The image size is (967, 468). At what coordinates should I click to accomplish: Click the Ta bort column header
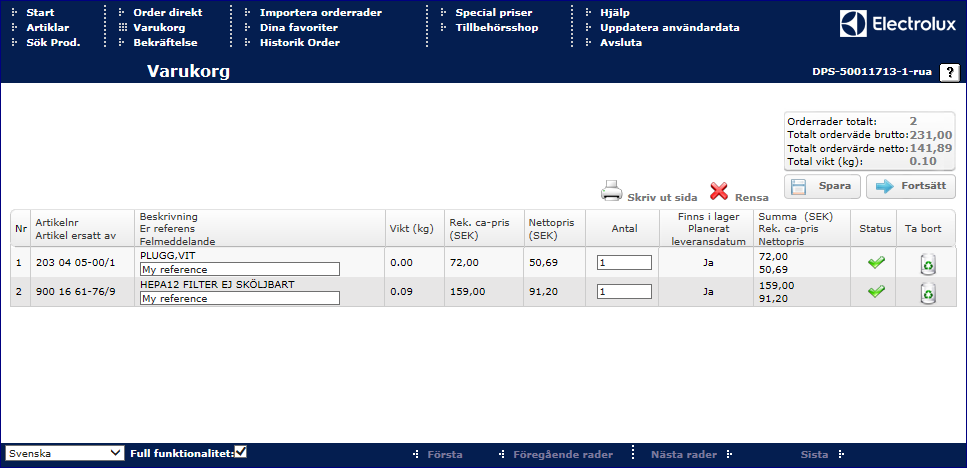coord(923,228)
